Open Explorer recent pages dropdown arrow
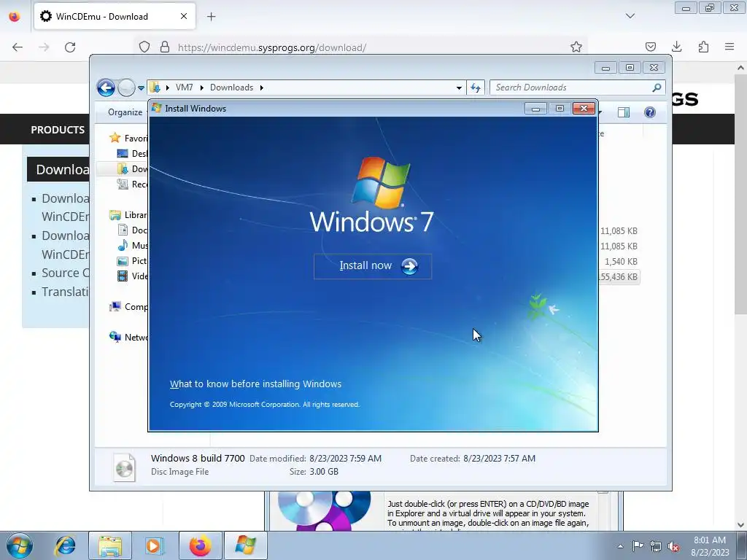Viewport: 747px width, 560px height. [x=141, y=87]
